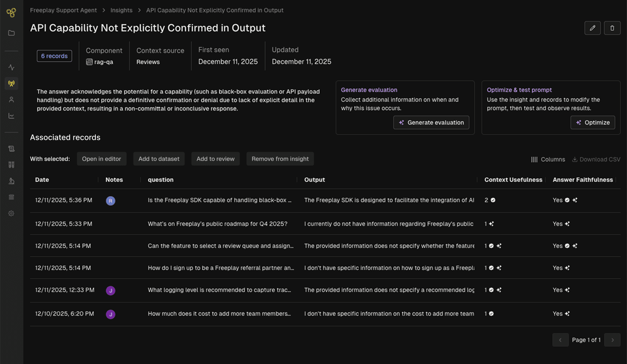Select the highlighted Insights broadcast sidebar icon

[11, 83]
